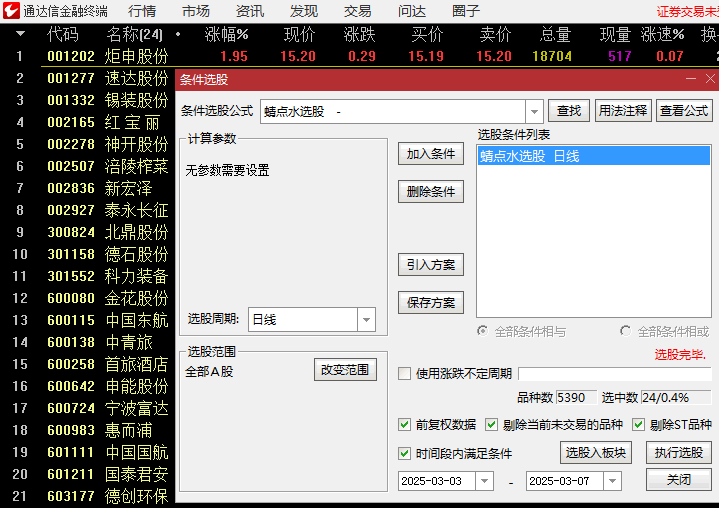
Task: Enable the 使用涨跌不定周期 checkbox
Action: (404, 373)
